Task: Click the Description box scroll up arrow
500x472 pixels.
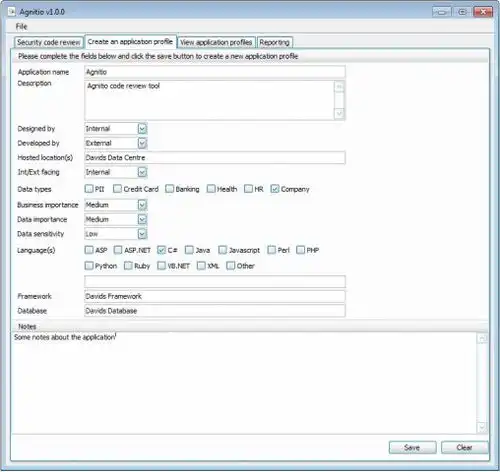Action: coord(339,87)
